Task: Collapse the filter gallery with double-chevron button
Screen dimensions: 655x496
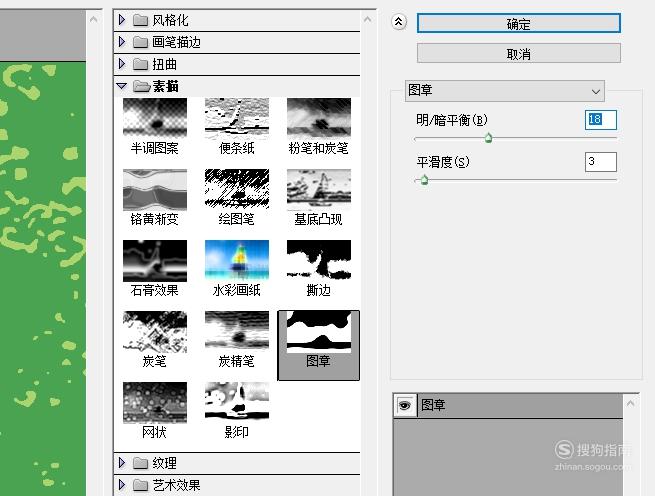Action: tap(399, 22)
